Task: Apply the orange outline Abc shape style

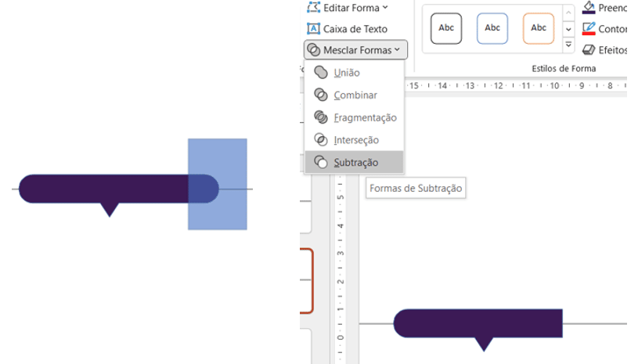Action: (539, 28)
